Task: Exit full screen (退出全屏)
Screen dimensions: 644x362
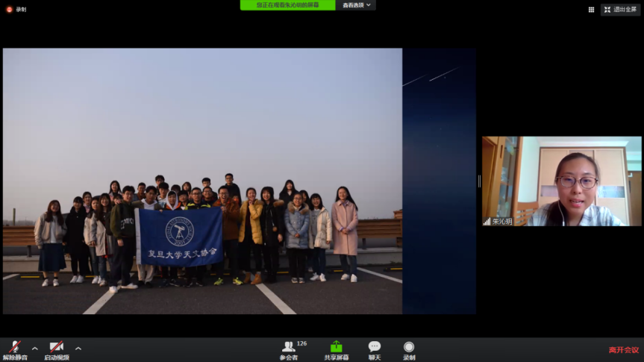Action: [x=620, y=9]
